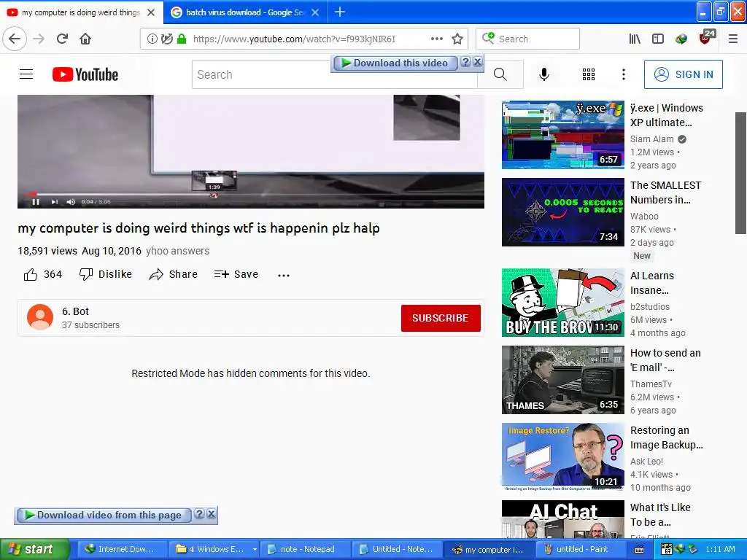Click Download video from this page button

click(104, 516)
